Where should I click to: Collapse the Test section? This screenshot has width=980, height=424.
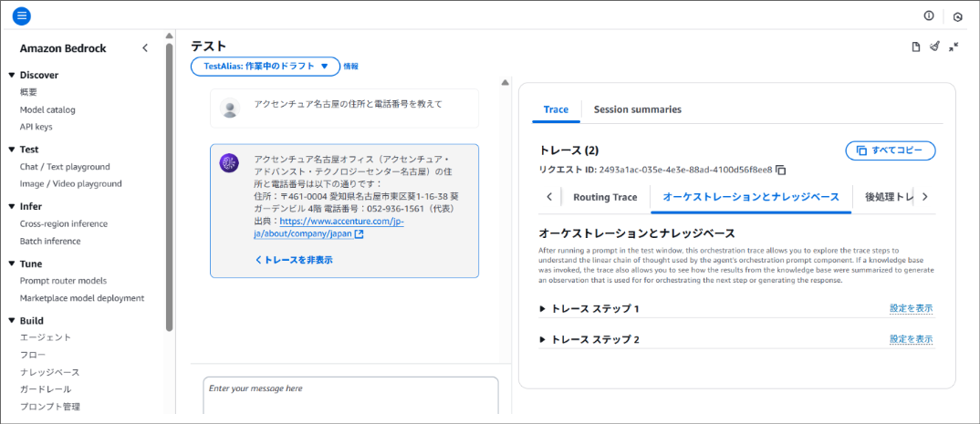[x=11, y=150]
